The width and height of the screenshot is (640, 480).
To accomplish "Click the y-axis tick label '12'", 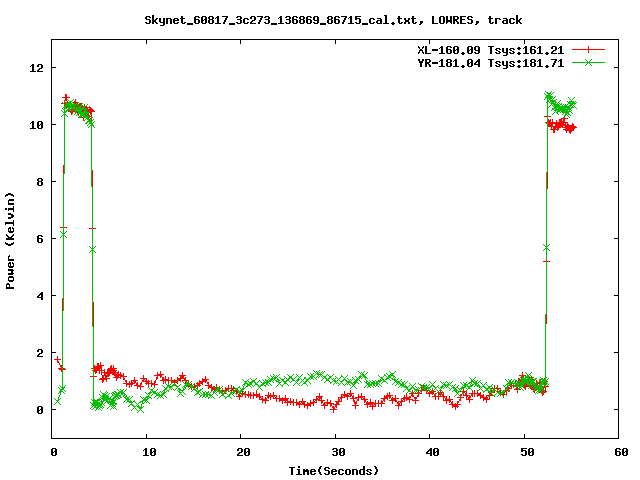I will coord(36,68).
